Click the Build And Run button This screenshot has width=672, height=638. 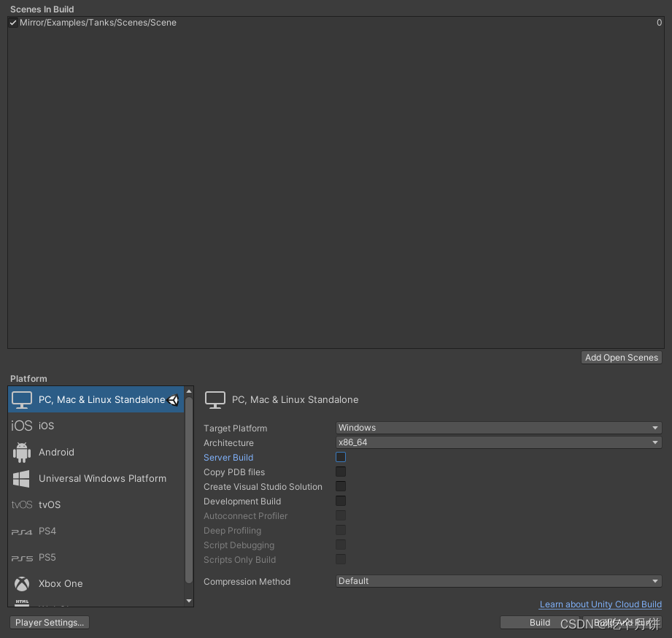(622, 623)
